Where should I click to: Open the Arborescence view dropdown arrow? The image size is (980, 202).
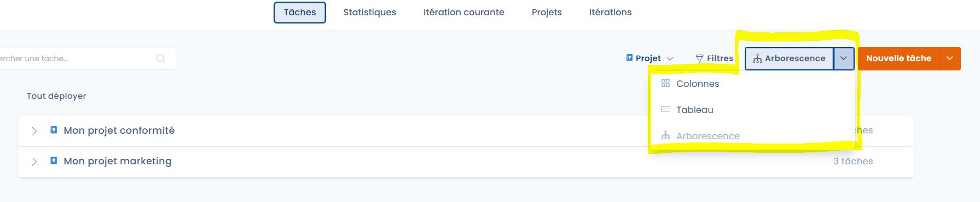click(843, 58)
